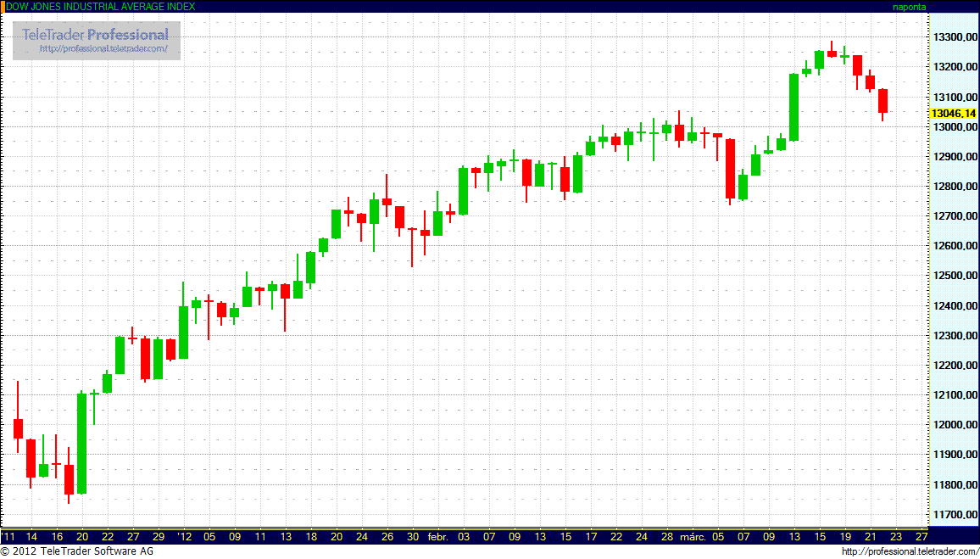Click the TeleTrader Software AG copyright text
Screen dimensions: 980x559
tap(77, 552)
